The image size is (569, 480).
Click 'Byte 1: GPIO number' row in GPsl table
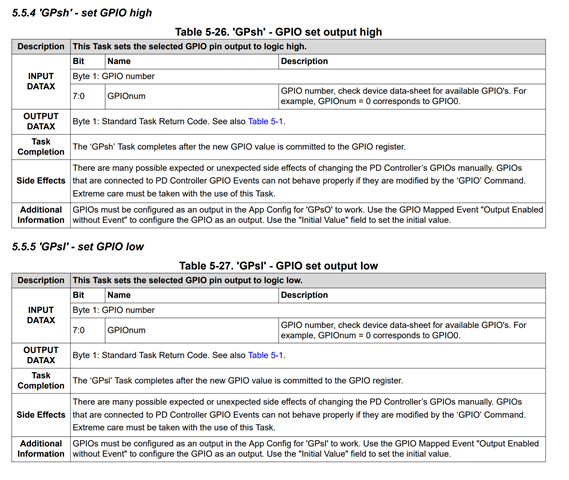pyautogui.click(x=308, y=310)
